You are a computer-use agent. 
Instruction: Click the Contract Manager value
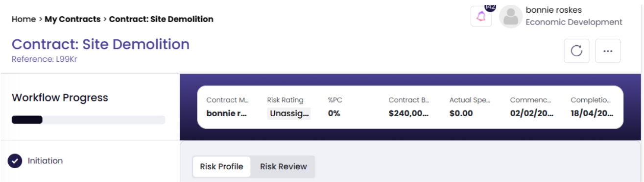[226, 113]
